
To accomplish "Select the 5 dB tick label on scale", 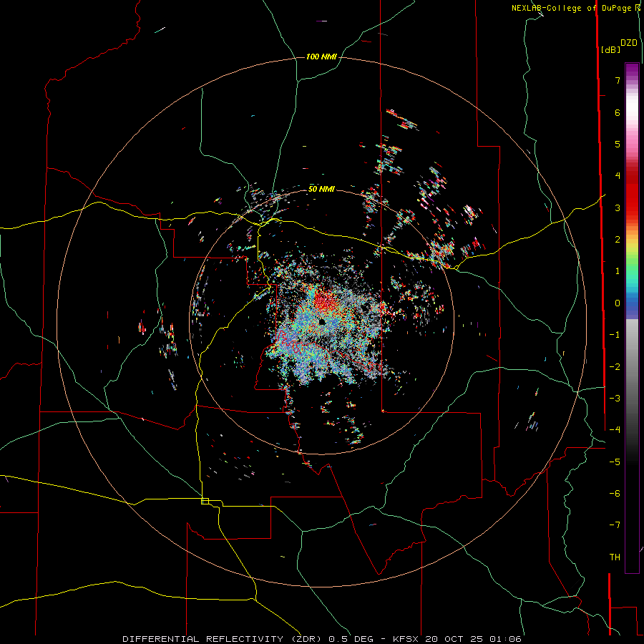I will (618, 144).
